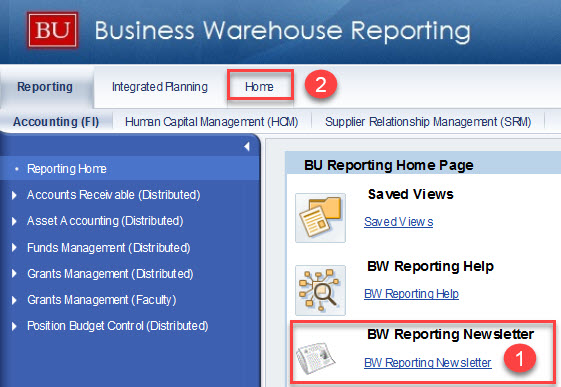
Task: Select Human Capital Management (HCM) sub-tab
Action: point(211,122)
